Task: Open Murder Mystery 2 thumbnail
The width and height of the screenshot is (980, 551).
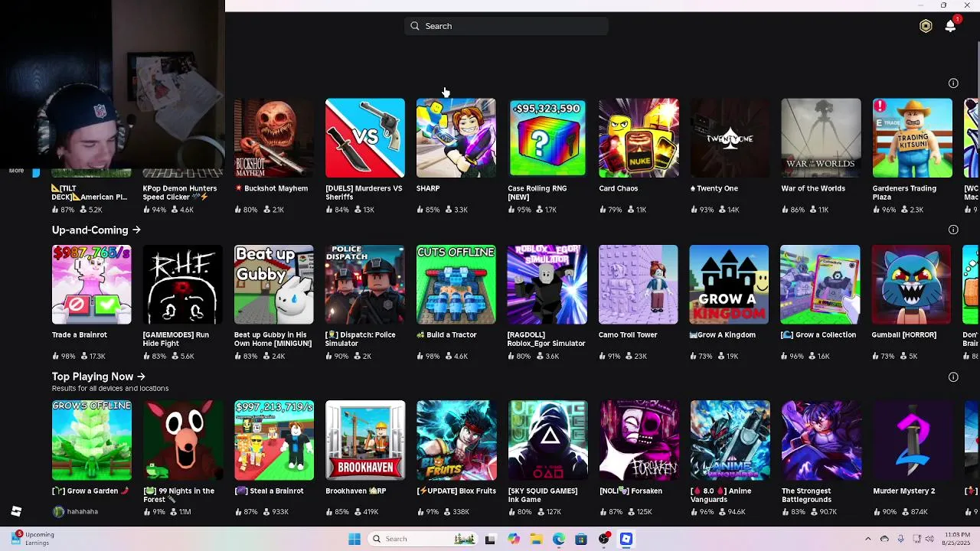Action: [x=912, y=441]
